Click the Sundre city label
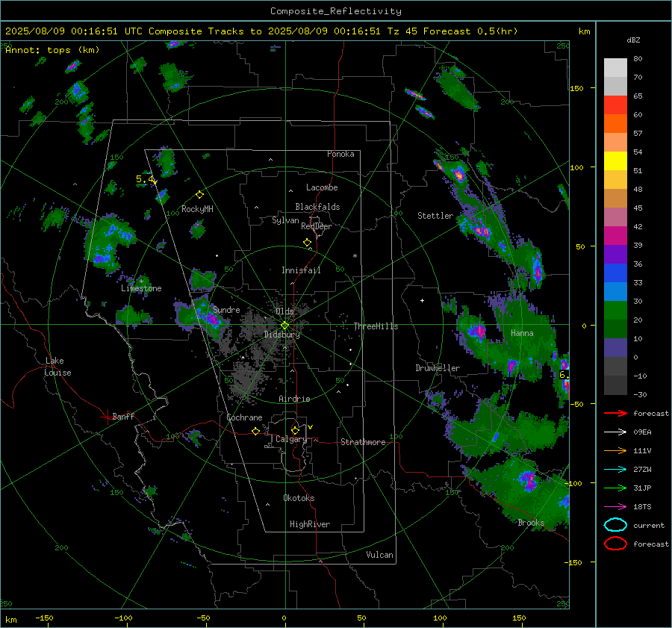 click(226, 310)
